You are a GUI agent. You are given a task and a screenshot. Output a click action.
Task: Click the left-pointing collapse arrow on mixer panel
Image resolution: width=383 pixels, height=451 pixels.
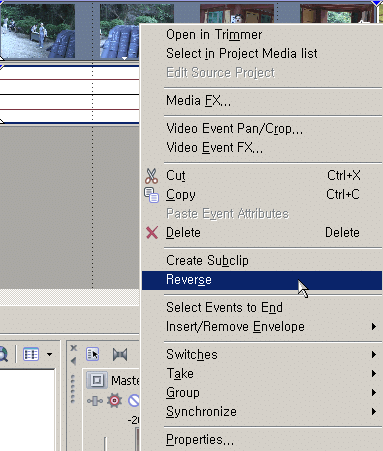pos(74,361)
